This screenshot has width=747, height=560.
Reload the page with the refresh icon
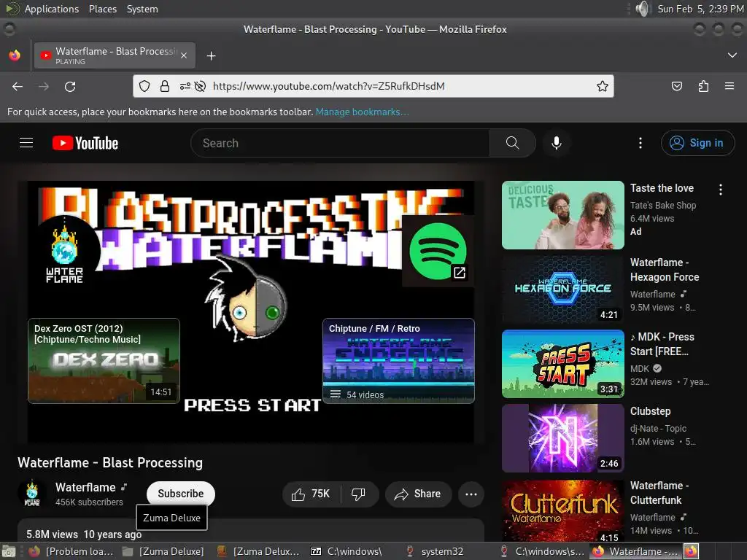[x=70, y=86]
